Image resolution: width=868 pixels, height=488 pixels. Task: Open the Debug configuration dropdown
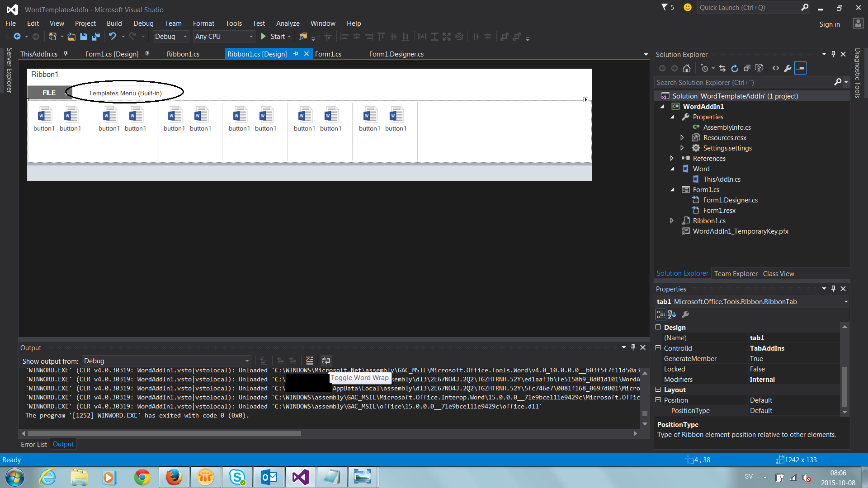(x=185, y=37)
